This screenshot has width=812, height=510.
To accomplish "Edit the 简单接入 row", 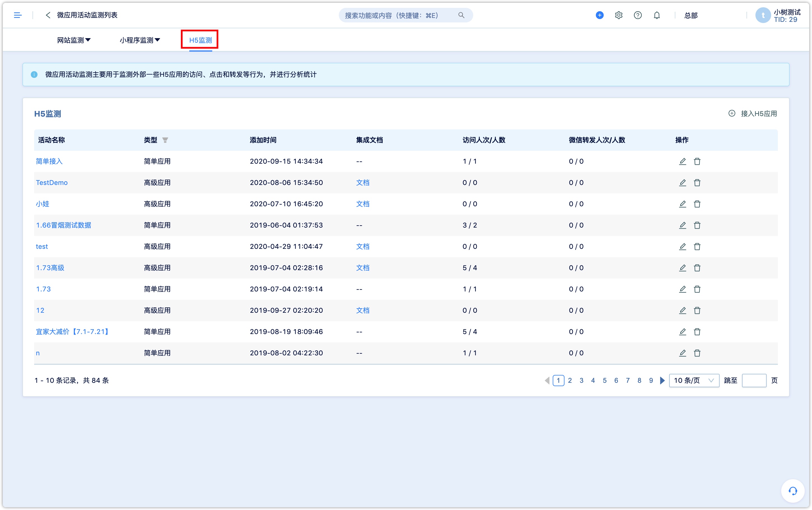I will point(682,161).
